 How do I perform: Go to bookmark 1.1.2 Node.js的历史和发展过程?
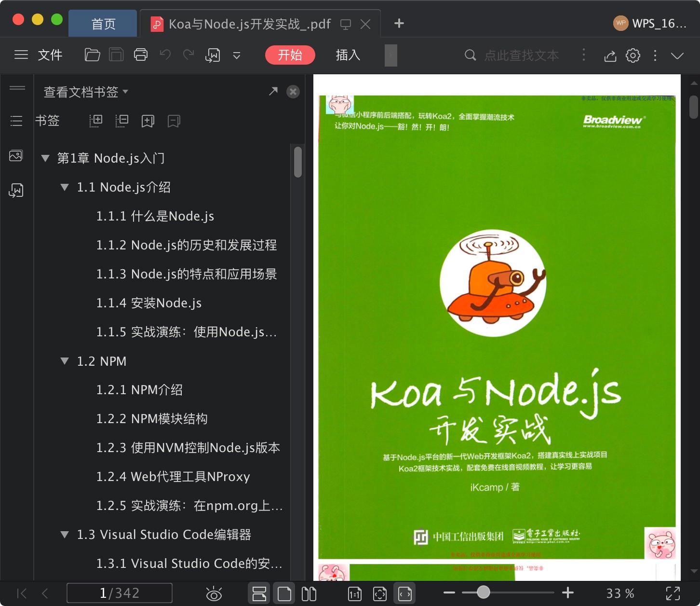pos(187,245)
